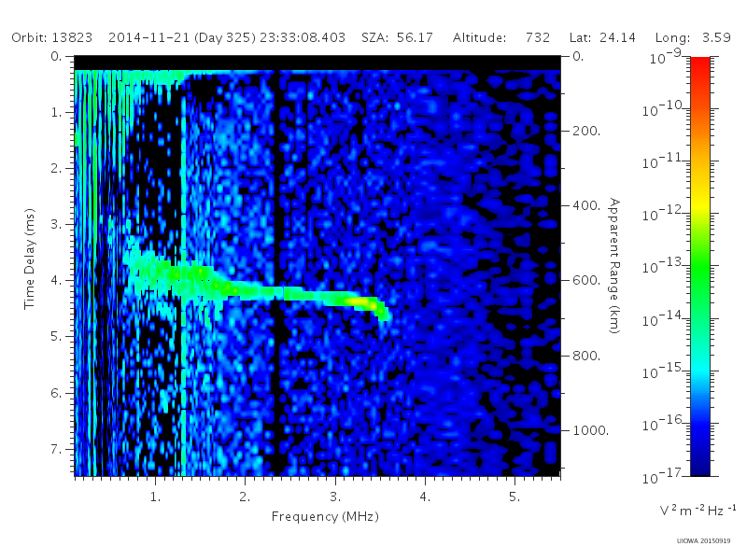Click the 'Altitude: 732' header value
747x560 pixels.
[501, 37]
